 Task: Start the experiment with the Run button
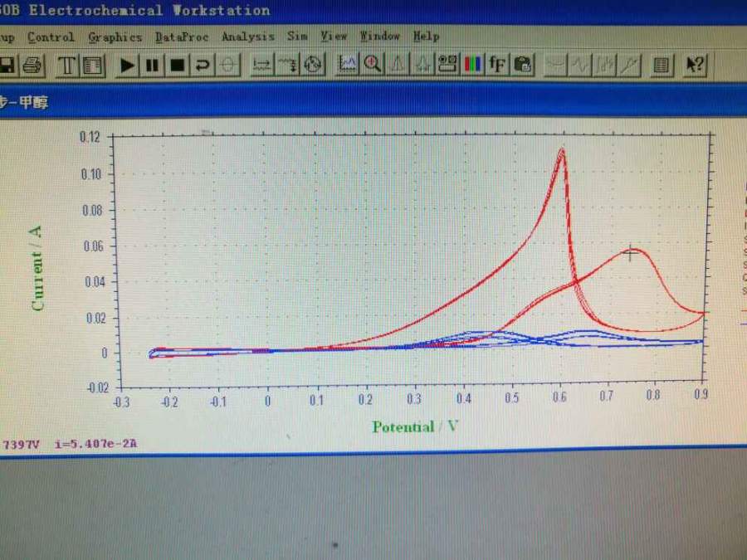pyautogui.click(x=127, y=66)
